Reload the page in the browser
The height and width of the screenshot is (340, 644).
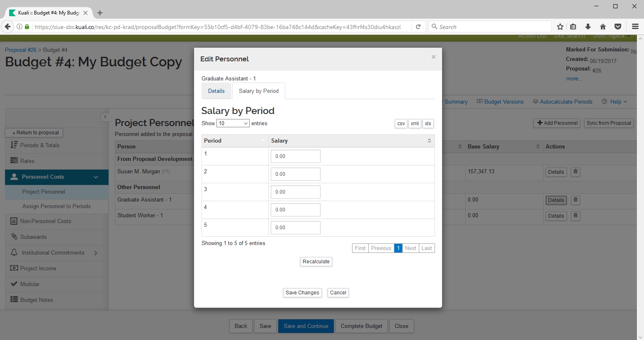(418, 27)
